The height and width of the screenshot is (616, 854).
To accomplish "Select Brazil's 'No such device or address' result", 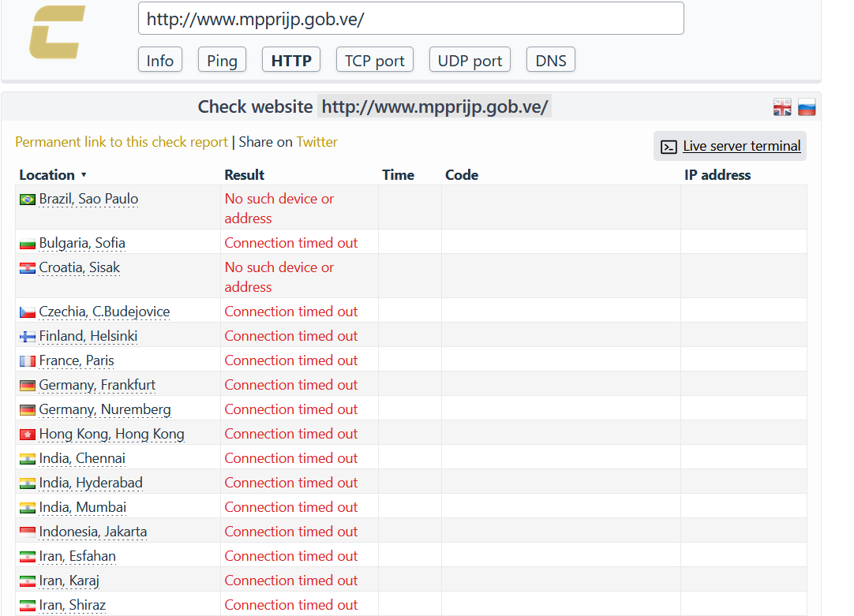I will click(279, 208).
